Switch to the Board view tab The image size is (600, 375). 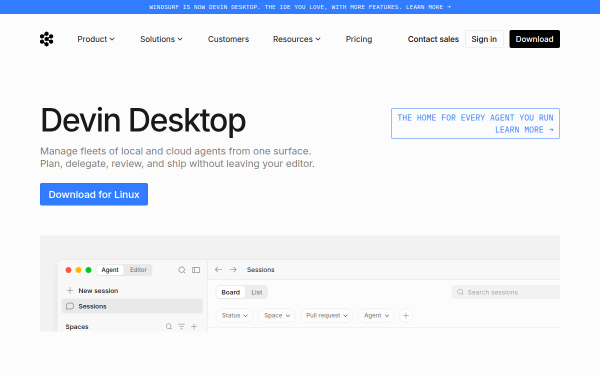pos(231,292)
